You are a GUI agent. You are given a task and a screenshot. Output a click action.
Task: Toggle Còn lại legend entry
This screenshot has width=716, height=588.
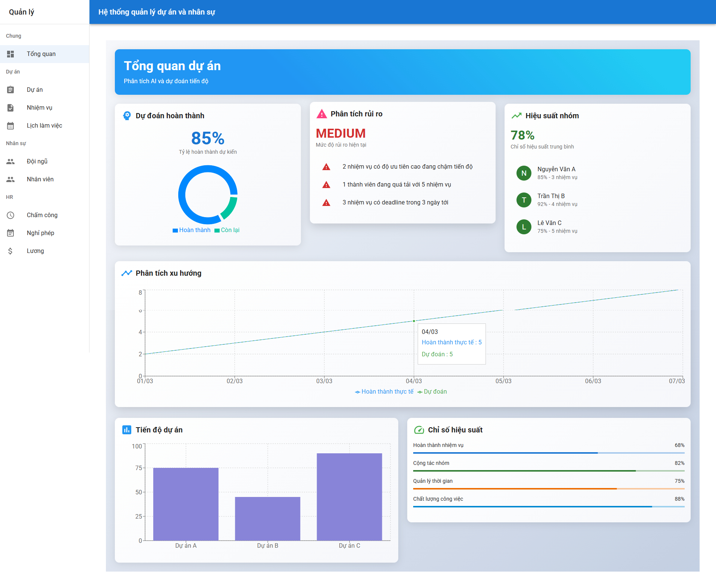(x=227, y=230)
